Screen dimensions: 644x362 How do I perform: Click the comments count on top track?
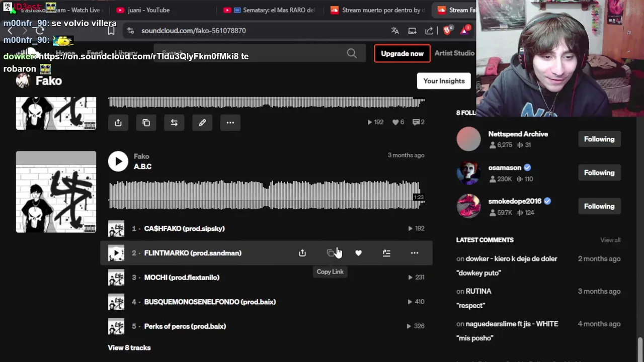coord(419,122)
